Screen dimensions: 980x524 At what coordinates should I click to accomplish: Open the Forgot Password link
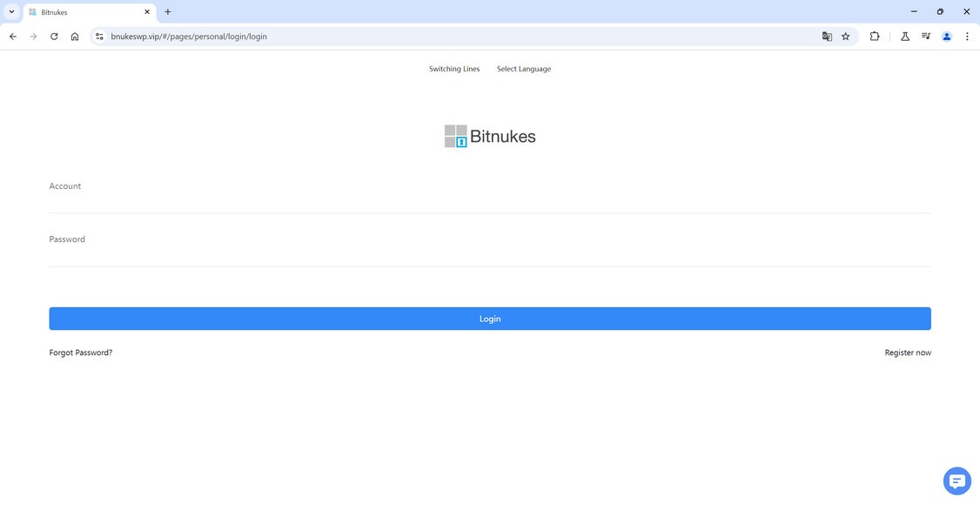click(81, 353)
